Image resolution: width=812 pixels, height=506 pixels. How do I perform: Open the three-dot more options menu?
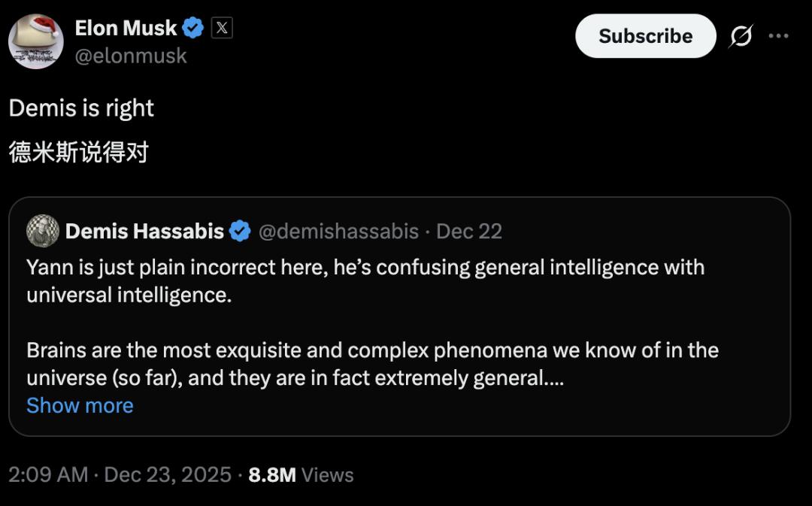coord(778,36)
